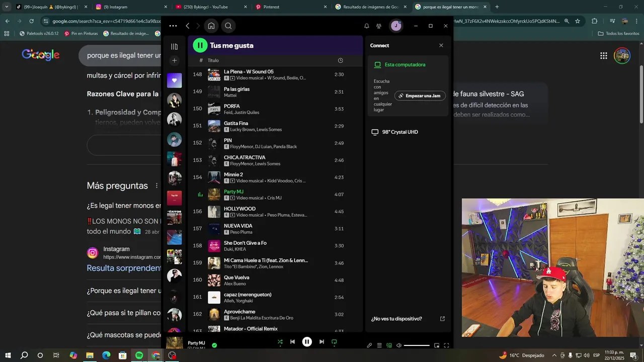Open ¿No ves tu dispositivo? link
The height and width of the screenshot is (362, 644).
396,319
